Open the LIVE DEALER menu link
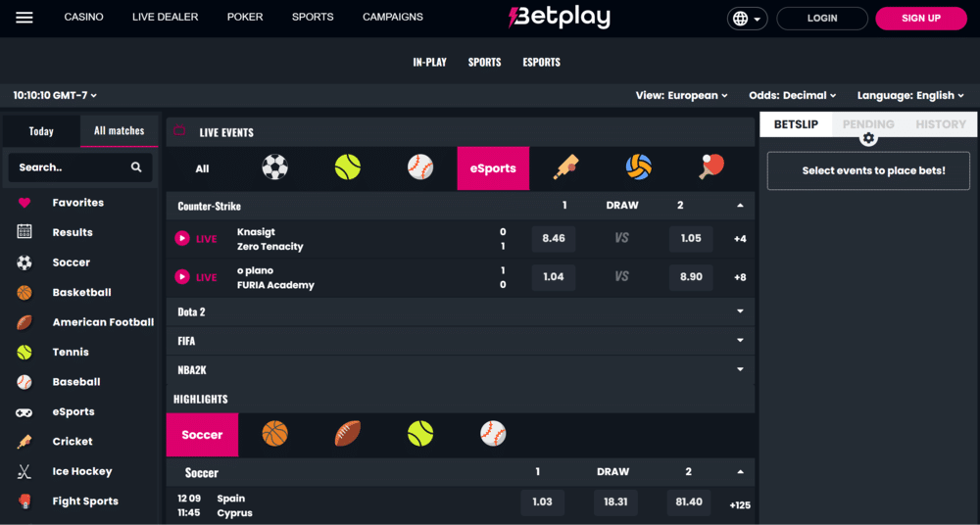Viewport: 980px width, 525px height. 165,18
